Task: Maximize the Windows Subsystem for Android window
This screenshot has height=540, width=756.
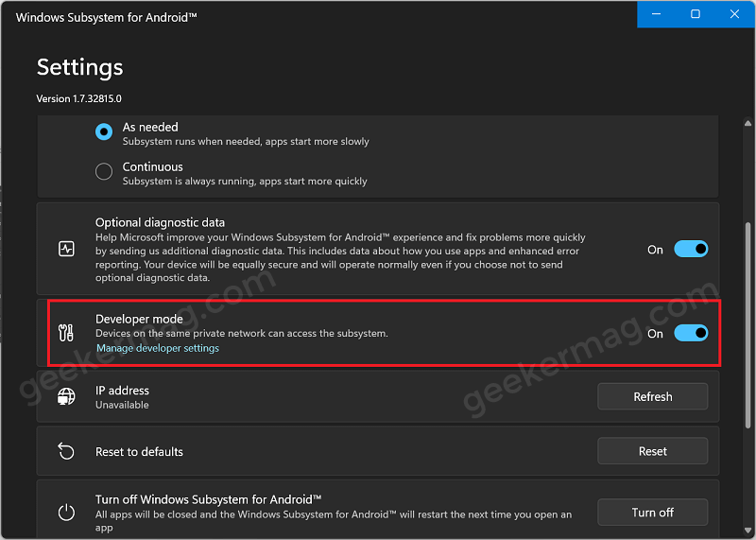Action: (696, 14)
